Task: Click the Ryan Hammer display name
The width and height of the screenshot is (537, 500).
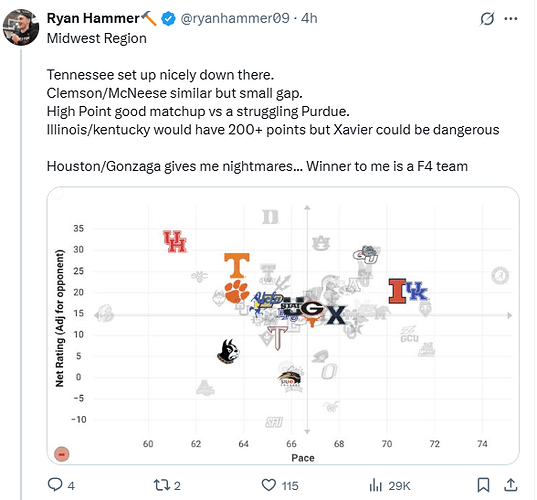Action: tap(93, 18)
